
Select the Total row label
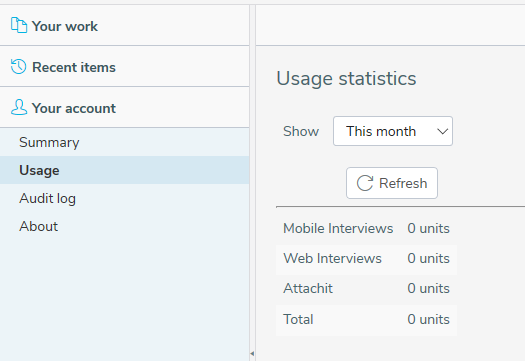298,319
